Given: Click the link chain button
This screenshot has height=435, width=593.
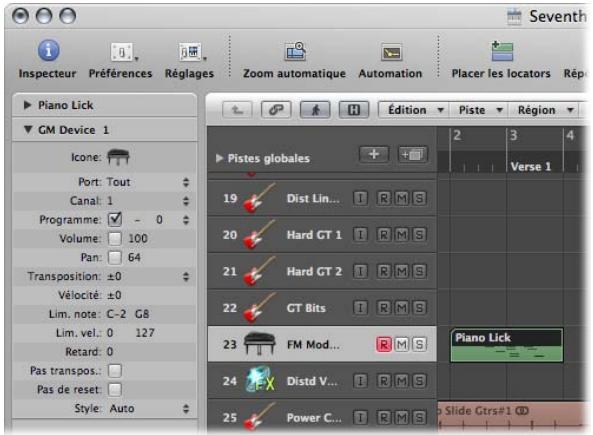Looking at the screenshot, I should pos(276,110).
